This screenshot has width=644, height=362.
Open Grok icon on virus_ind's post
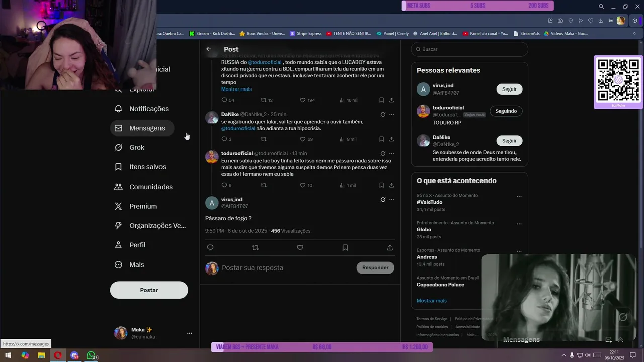tap(383, 200)
